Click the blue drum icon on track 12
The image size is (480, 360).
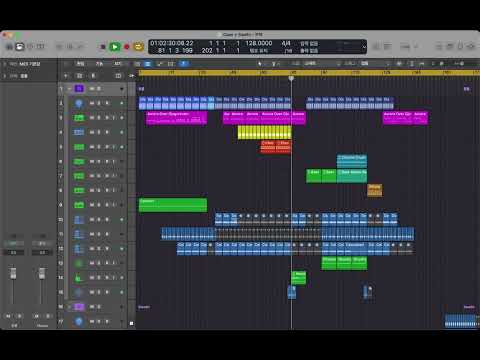coord(79,249)
